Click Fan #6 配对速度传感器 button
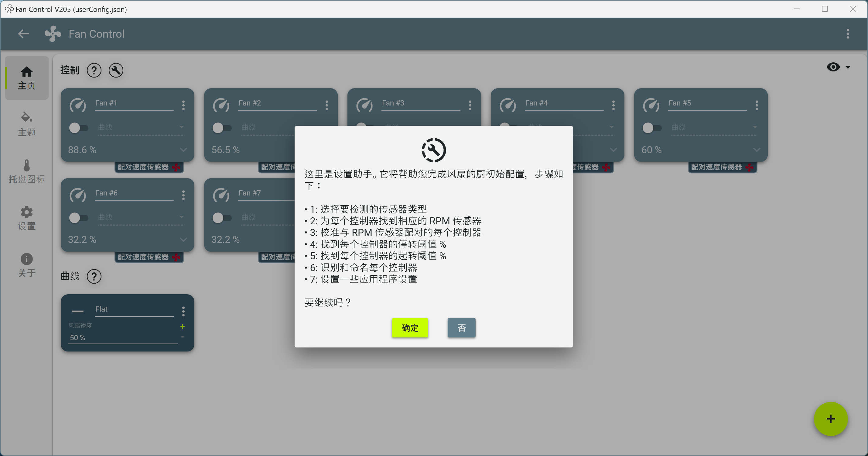Screen dimensions: 868x456 tap(149, 257)
